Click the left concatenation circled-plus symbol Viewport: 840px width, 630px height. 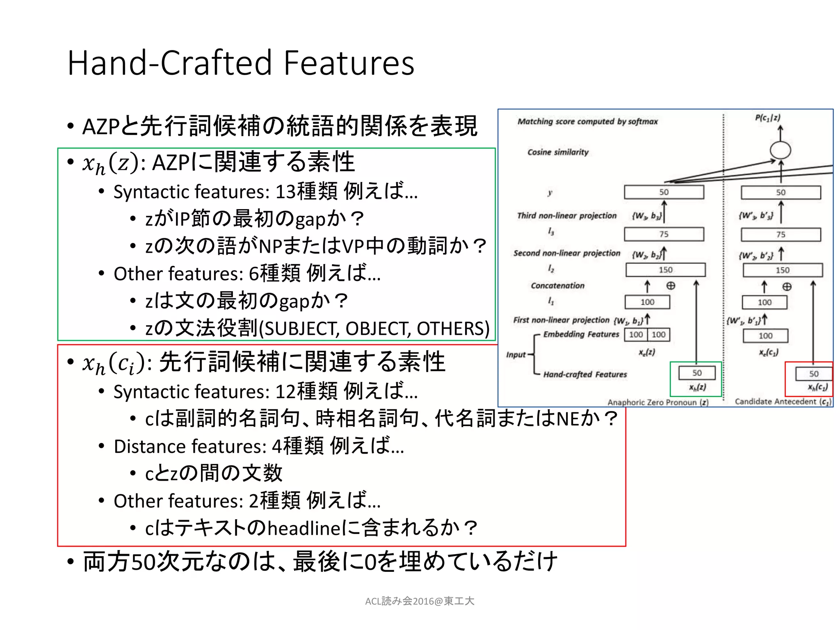click(x=671, y=285)
